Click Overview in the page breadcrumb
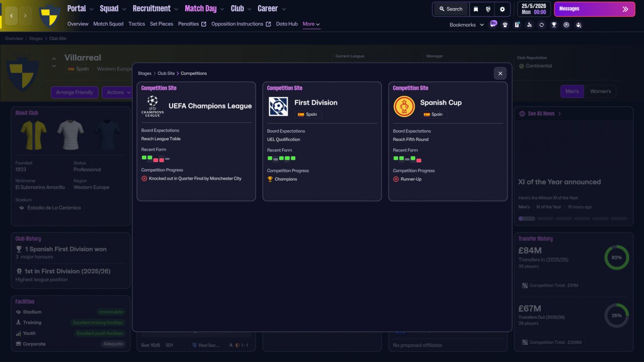 (x=14, y=39)
